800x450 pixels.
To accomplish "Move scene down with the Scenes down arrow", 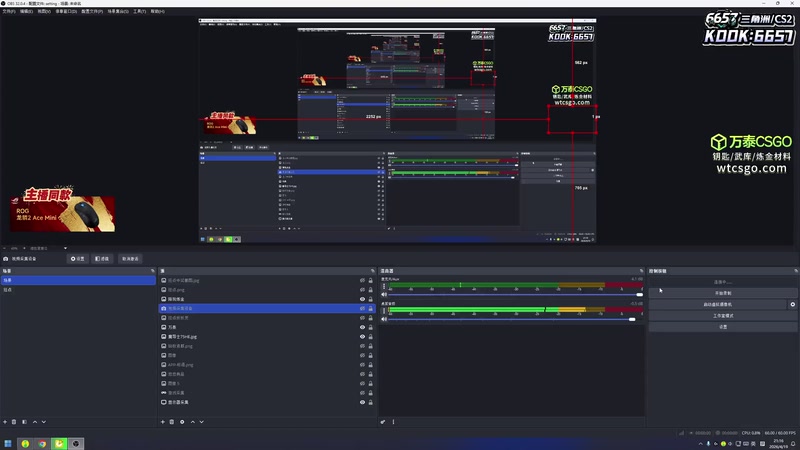I will point(44,422).
